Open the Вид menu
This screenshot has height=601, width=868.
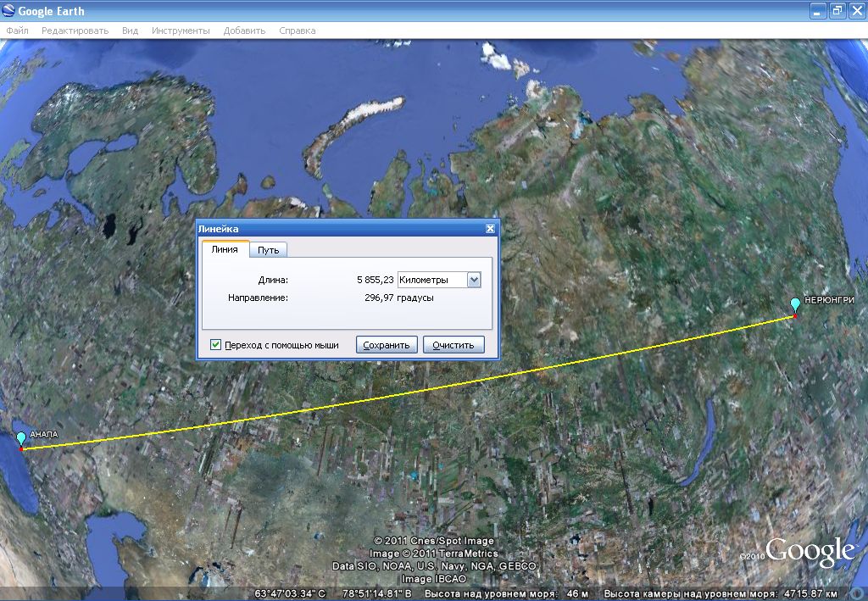[130, 31]
